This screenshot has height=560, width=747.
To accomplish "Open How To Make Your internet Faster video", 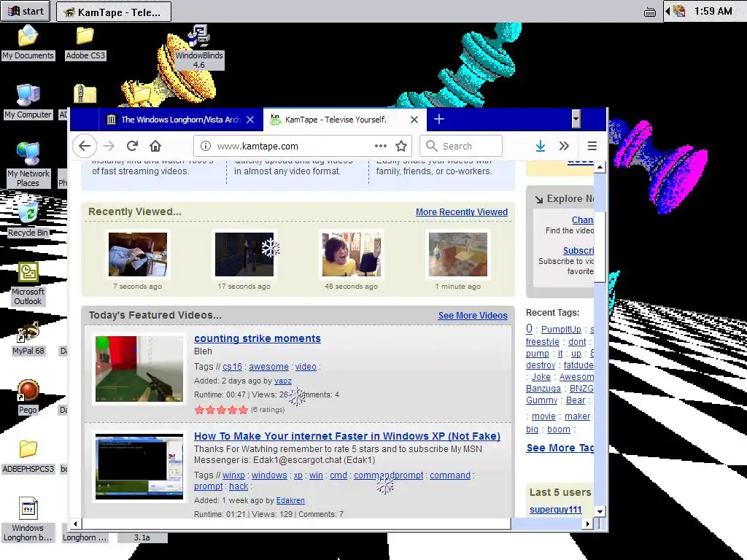I will point(347,436).
